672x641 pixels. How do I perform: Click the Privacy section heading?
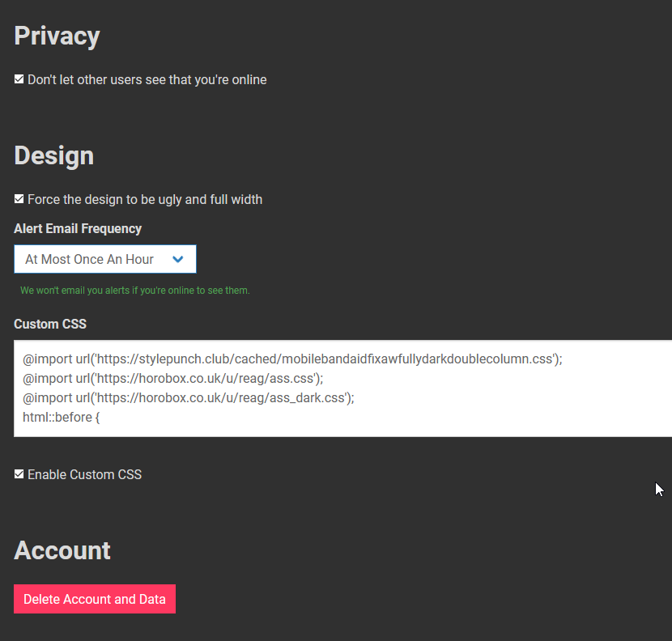57,36
